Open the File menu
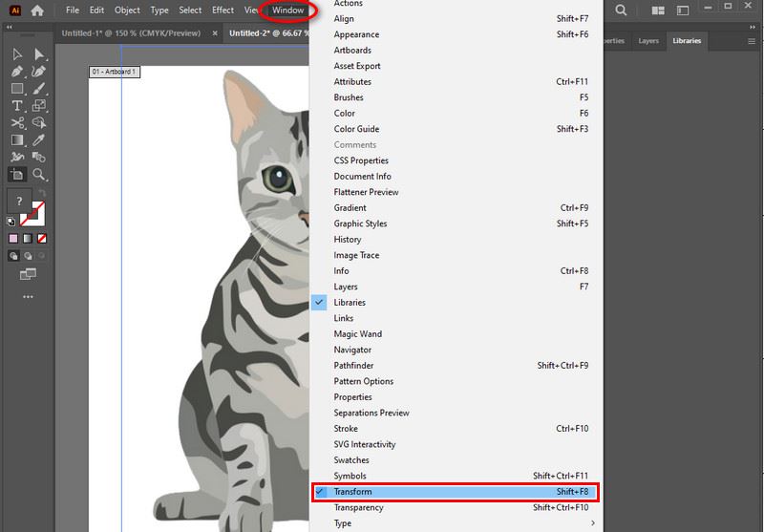This screenshot has width=764, height=532. pyautogui.click(x=73, y=10)
